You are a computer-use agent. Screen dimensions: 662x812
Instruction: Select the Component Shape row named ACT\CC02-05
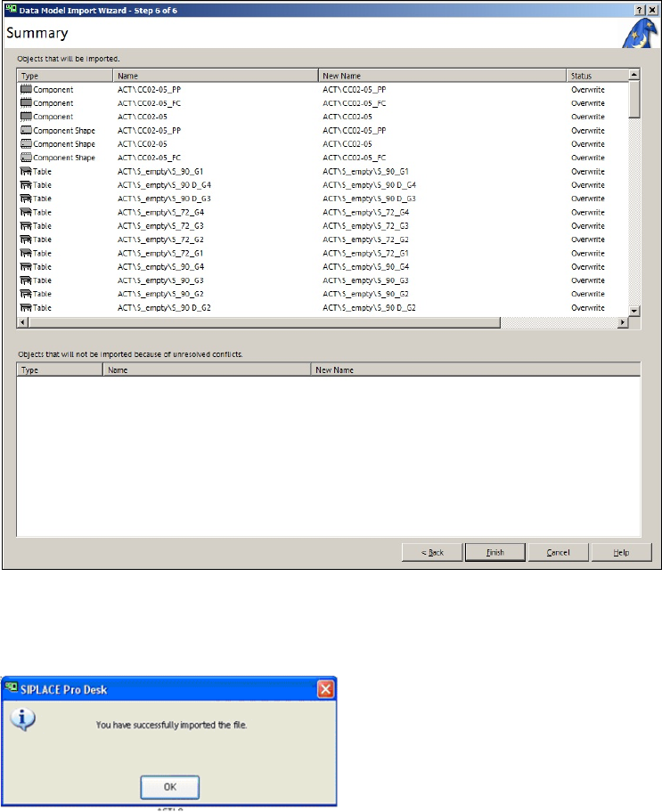click(323, 144)
